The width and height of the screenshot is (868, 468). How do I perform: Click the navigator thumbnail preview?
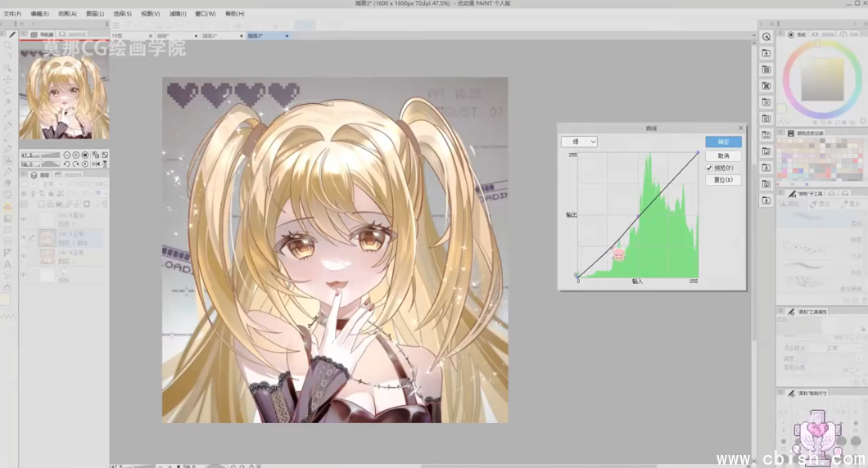coord(64,97)
